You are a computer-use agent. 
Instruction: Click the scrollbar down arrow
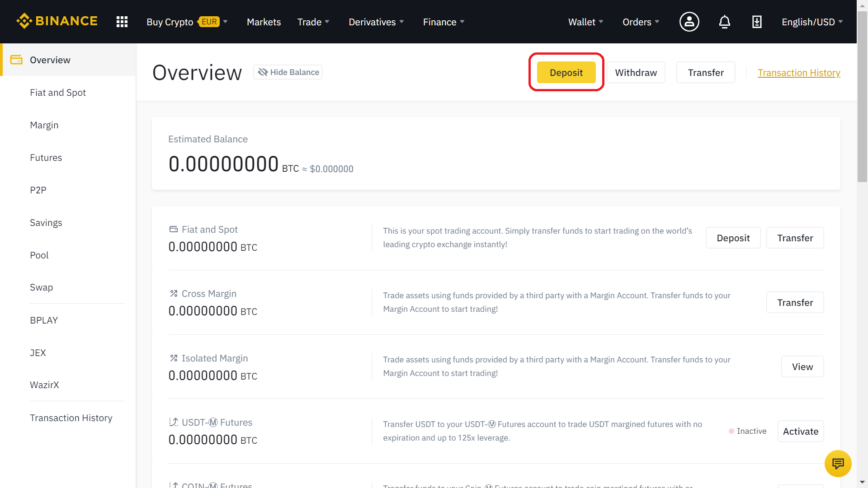point(862,483)
